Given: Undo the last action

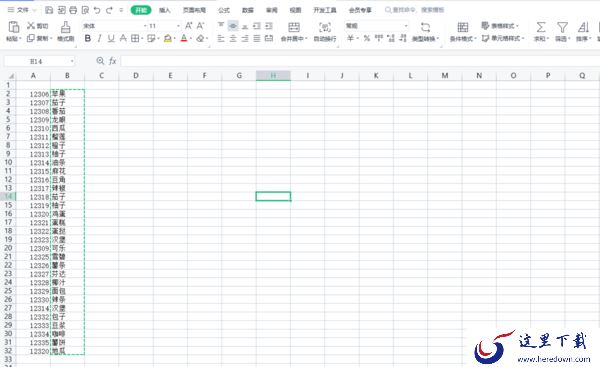Looking at the screenshot, I should 97,10.
